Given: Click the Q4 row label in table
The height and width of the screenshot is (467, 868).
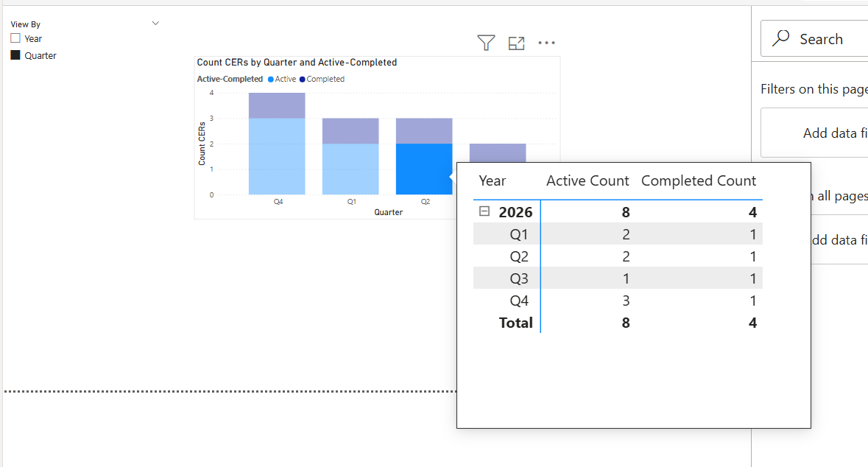Looking at the screenshot, I should (519, 301).
